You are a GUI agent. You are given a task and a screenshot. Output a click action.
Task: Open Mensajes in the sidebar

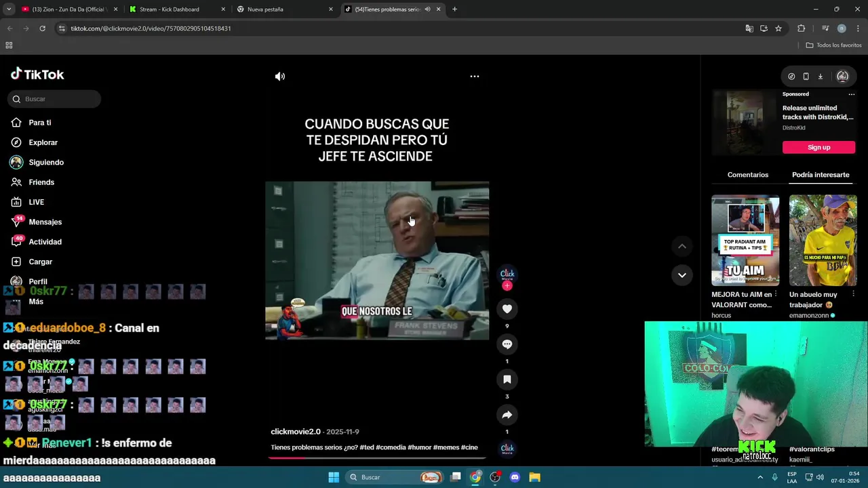point(45,222)
